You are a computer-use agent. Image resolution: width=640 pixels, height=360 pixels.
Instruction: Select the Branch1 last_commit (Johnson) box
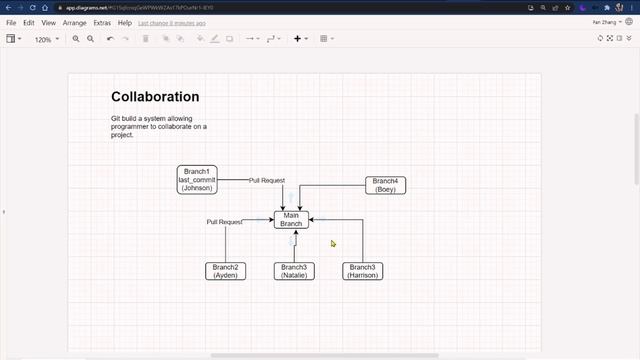point(197,180)
